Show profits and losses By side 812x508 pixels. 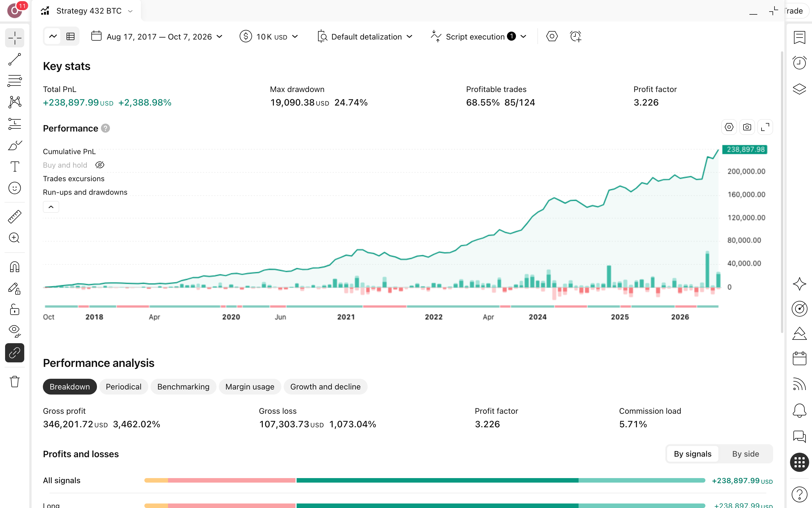coord(745,454)
